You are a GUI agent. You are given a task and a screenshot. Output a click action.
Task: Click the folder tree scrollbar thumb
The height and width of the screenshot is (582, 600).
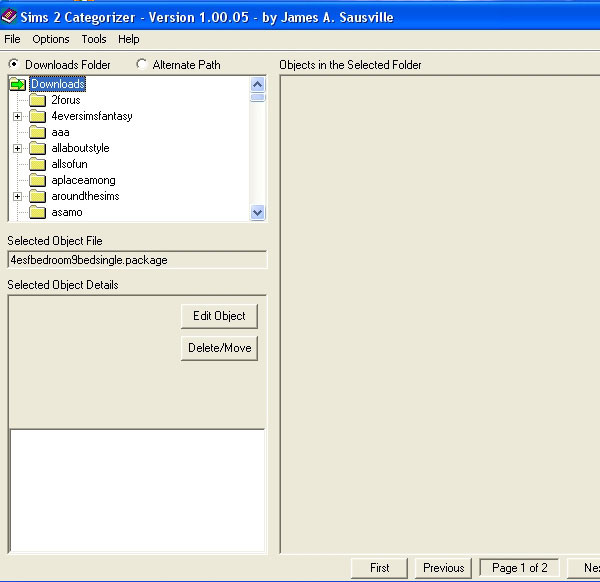(x=258, y=98)
